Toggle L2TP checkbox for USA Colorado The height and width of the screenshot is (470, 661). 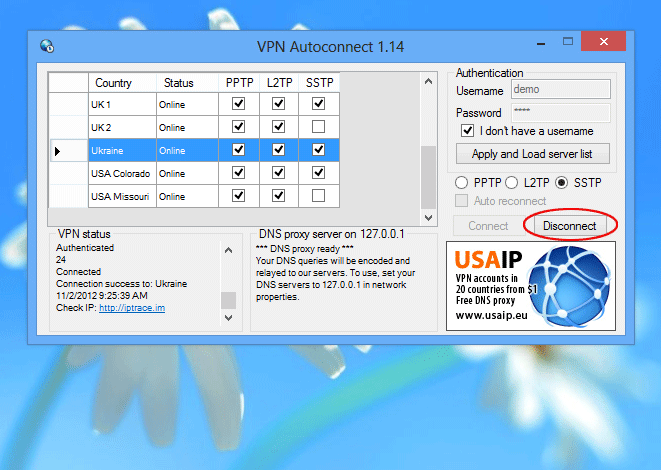coord(279,172)
